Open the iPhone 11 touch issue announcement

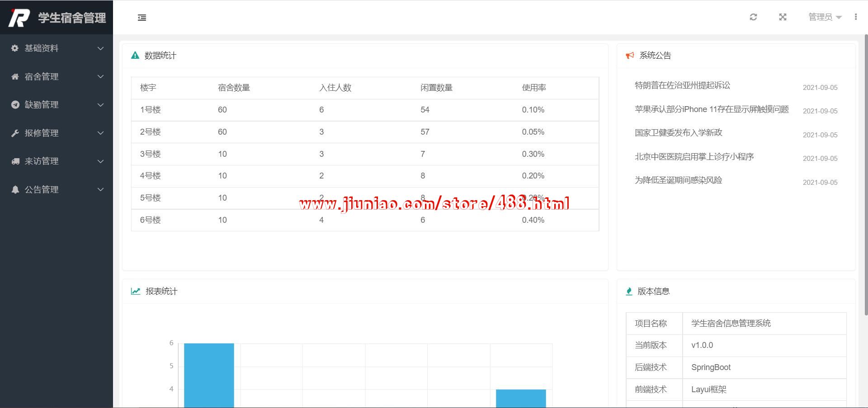click(712, 109)
